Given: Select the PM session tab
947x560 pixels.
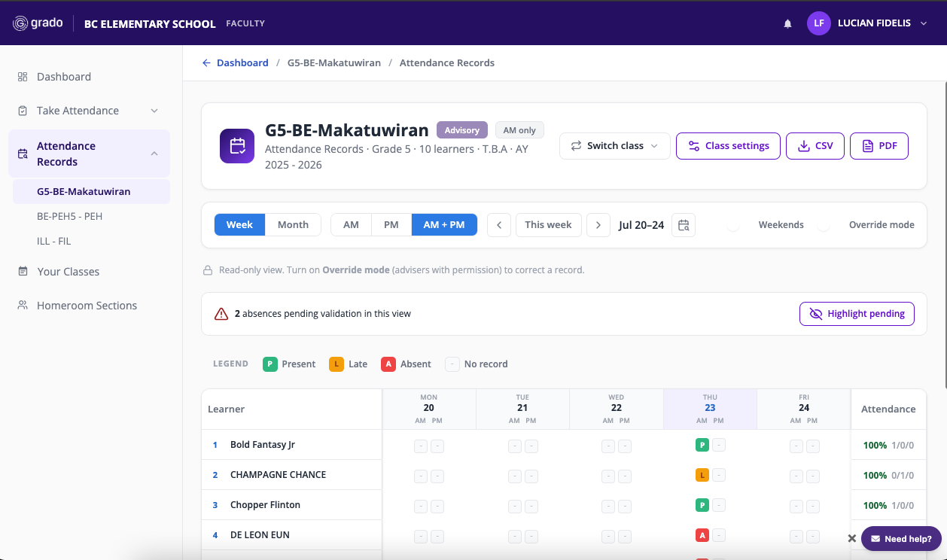Looking at the screenshot, I should [391, 225].
